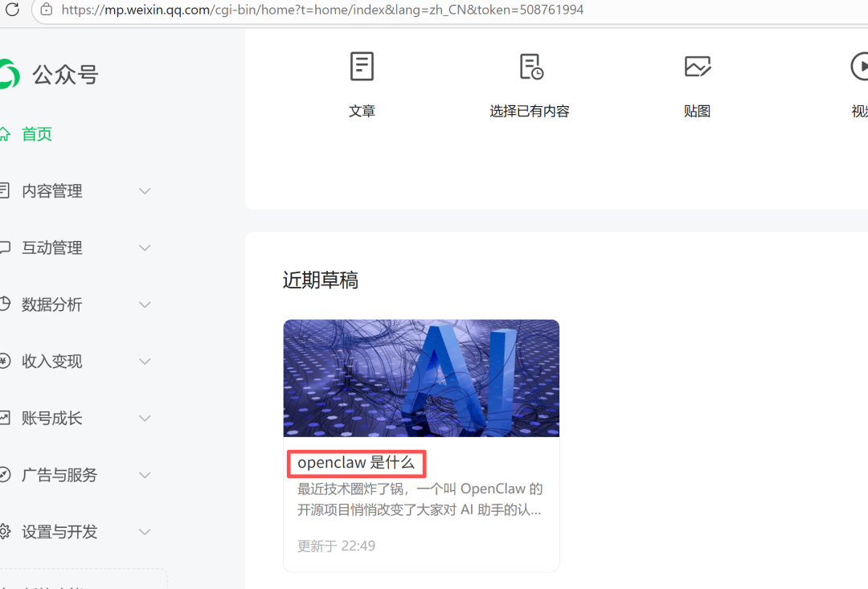Click the browser reload icon

(12, 10)
